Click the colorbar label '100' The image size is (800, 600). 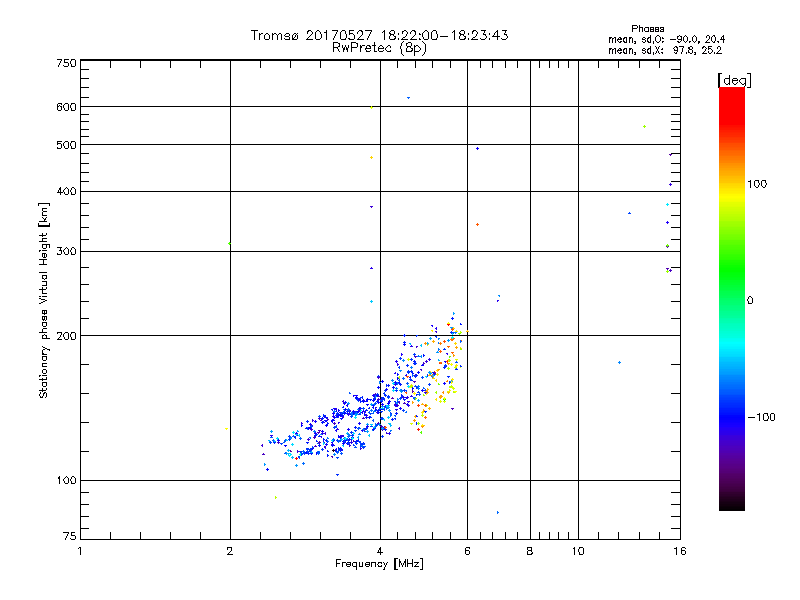pos(757,184)
